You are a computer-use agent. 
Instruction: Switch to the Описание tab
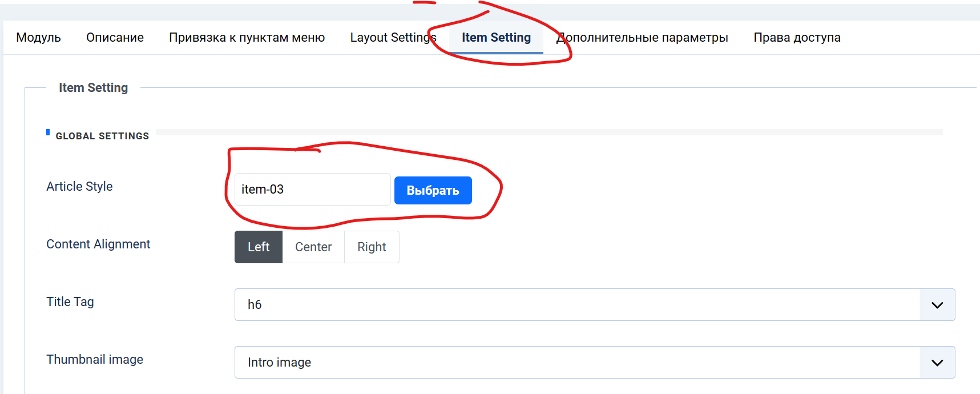(115, 38)
